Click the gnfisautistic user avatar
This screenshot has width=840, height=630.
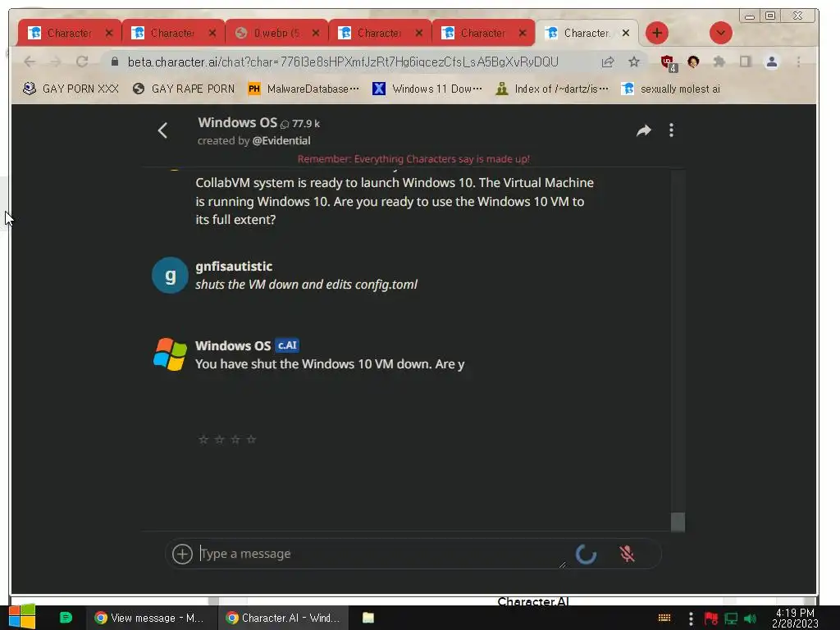pos(170,276)
